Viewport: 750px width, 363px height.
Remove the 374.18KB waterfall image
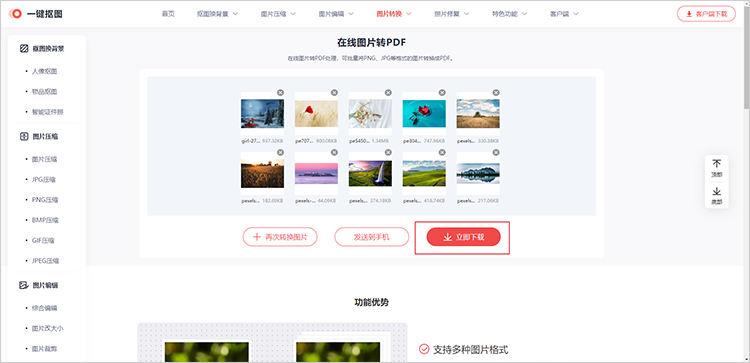coord(388,152)
